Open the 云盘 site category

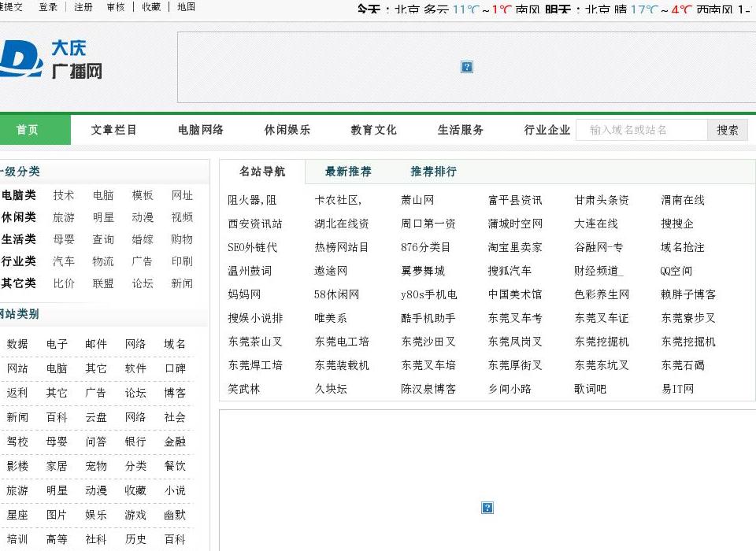click(96, 417)
